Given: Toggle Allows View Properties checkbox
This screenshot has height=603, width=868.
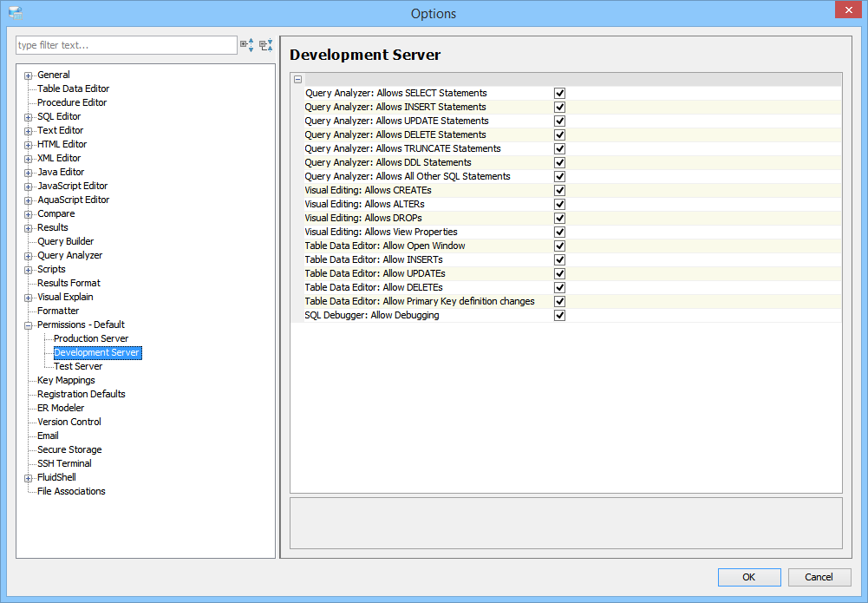Looking at the screenshot, I should (x=559, y=232).
